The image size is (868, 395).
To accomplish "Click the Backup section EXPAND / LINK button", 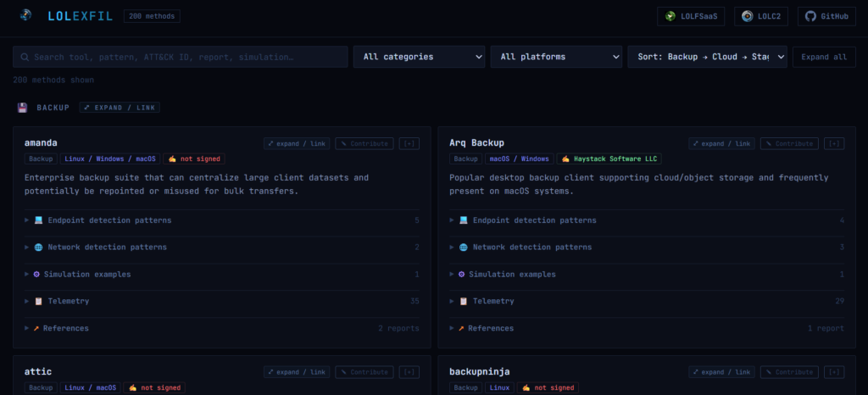I will [x=120, y=108].
